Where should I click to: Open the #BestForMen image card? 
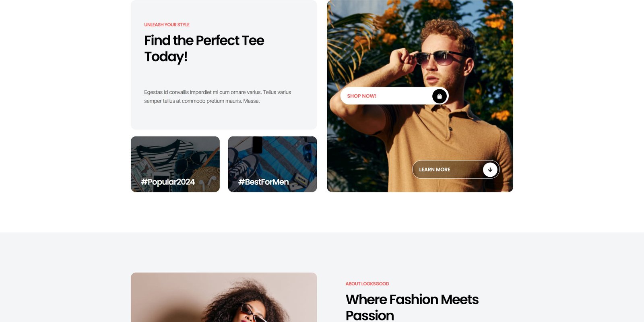click(x=272, y=164)
